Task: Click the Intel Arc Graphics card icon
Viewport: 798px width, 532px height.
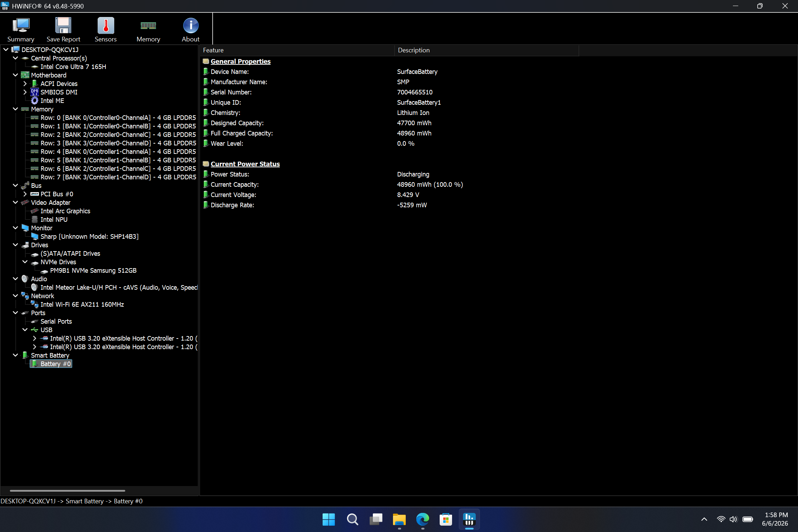Action: pos(35,211)
